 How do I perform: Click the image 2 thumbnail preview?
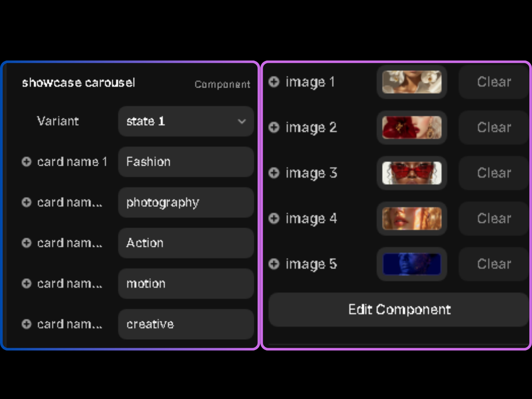(412, 128)
